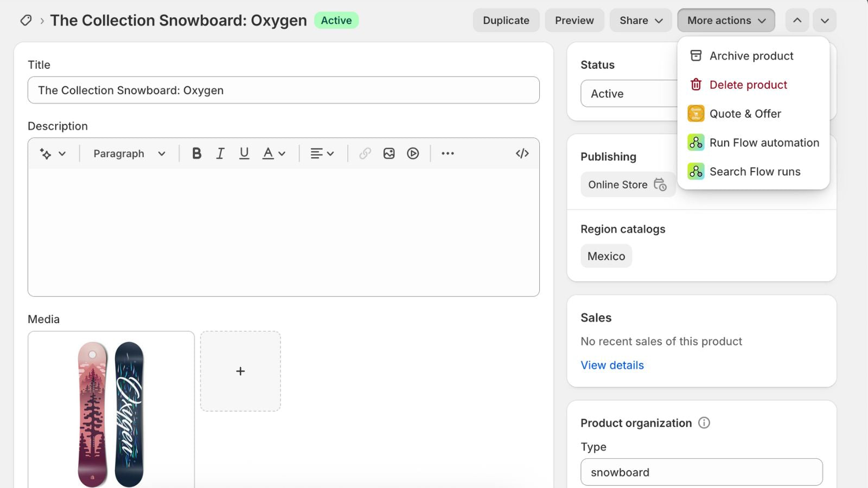868x488 pixels.
Task: Click Online Store publishing schedule icon
Action: pos(660,184)
